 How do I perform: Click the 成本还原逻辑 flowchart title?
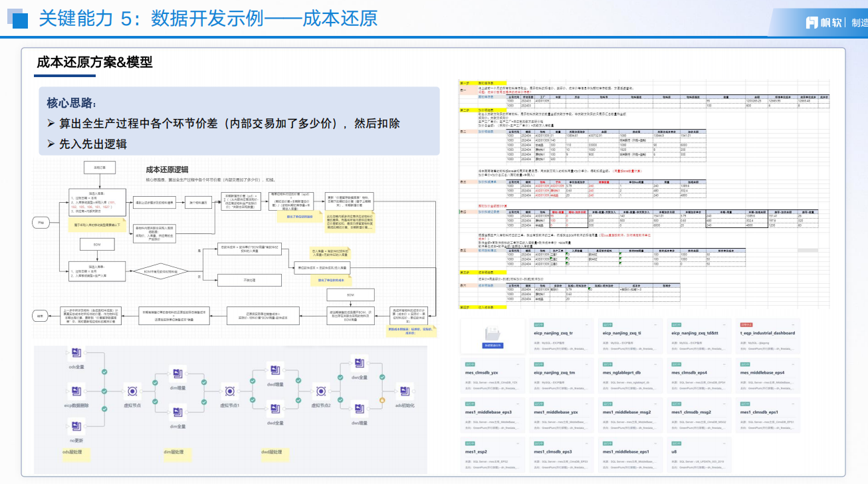(166, 170)
